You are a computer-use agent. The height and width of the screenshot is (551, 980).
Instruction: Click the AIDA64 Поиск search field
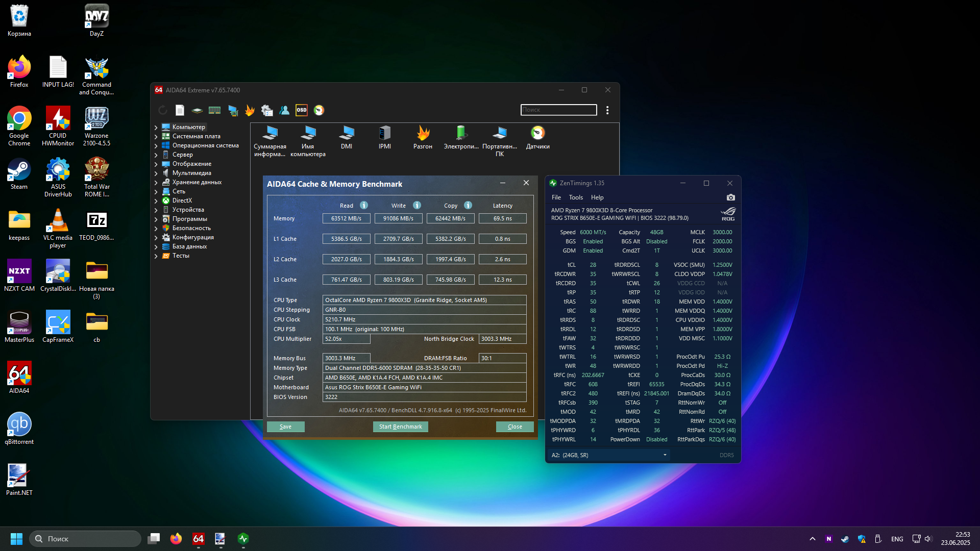pos(559,110)
